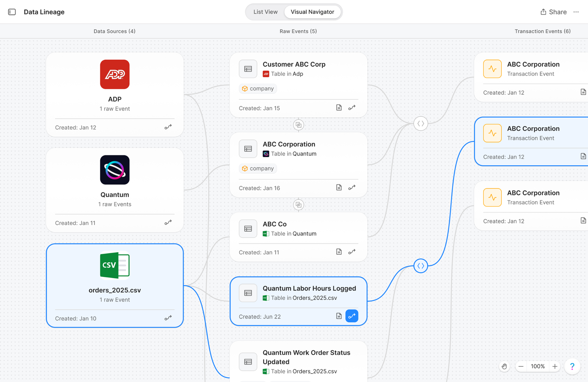The width and height of the screenshot is (588, 382).
Task: Click company tag on ABC Corporation table
Action: click(x=258, y=168)
